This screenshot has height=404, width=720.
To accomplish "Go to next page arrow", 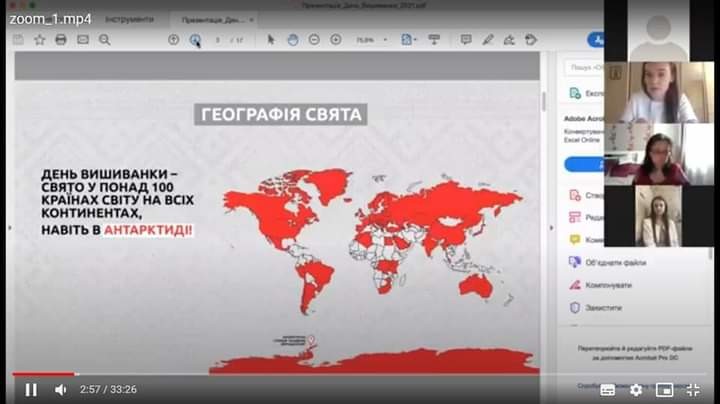I will click(195, 40).
